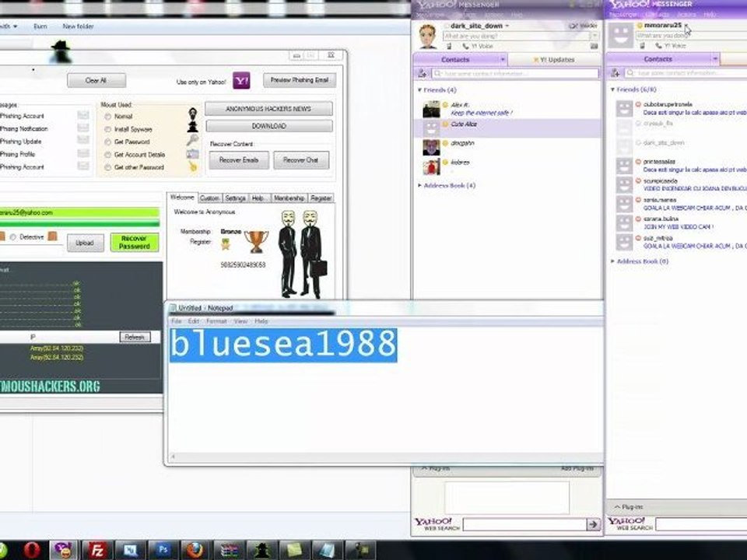This screenshot has width=747, height=560.
Task: Open Firefox from the taskbar
Action: point(195,550)
